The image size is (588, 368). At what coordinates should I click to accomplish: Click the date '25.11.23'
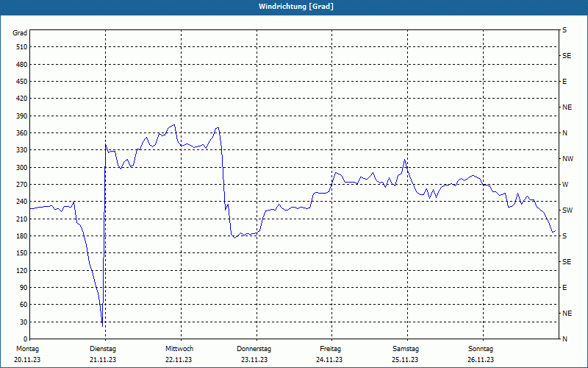(x=405, y=360)
